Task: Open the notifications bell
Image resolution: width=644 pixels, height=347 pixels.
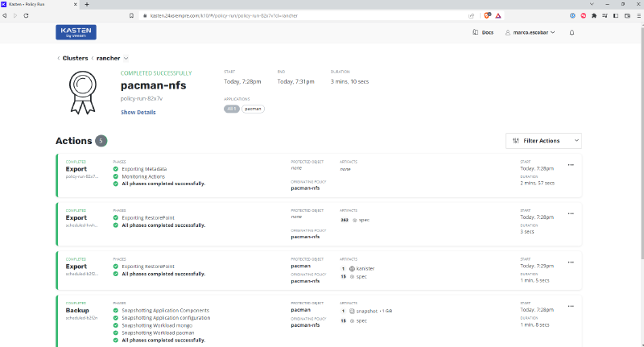Action: point(572,32)
